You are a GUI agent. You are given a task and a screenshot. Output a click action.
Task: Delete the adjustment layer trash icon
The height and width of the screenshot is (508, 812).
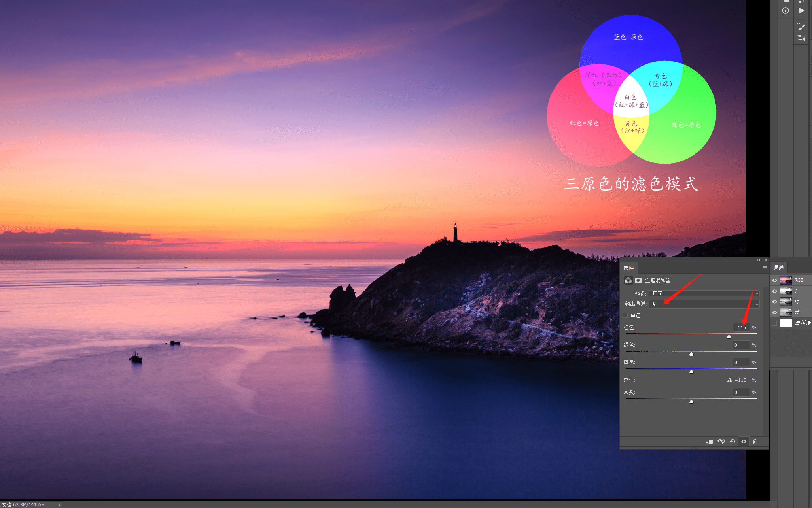(x=755, y=442)
